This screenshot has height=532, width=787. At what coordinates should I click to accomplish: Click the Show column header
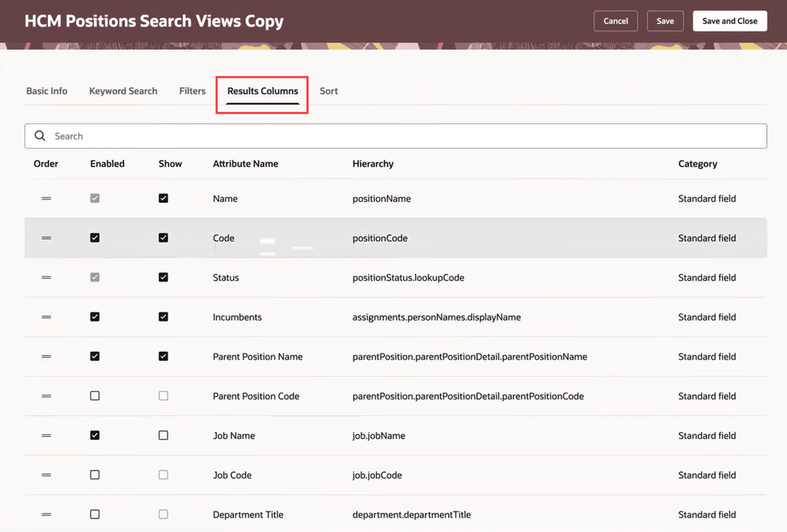coord(170,164)
